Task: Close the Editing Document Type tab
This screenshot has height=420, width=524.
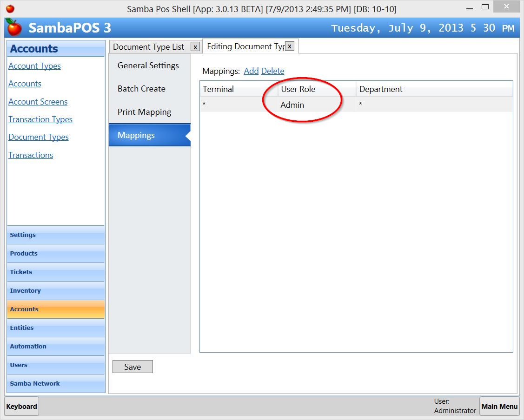Action: tap(289, 46)
